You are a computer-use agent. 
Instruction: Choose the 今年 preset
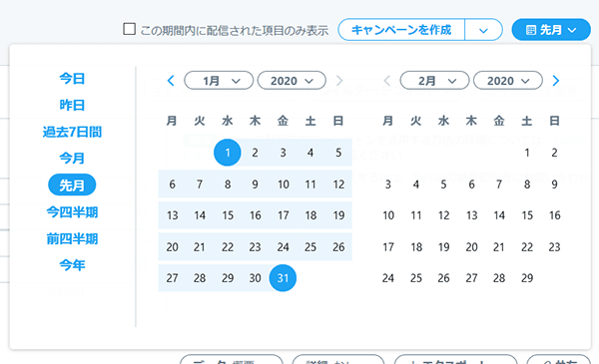(x=72, y=265)
